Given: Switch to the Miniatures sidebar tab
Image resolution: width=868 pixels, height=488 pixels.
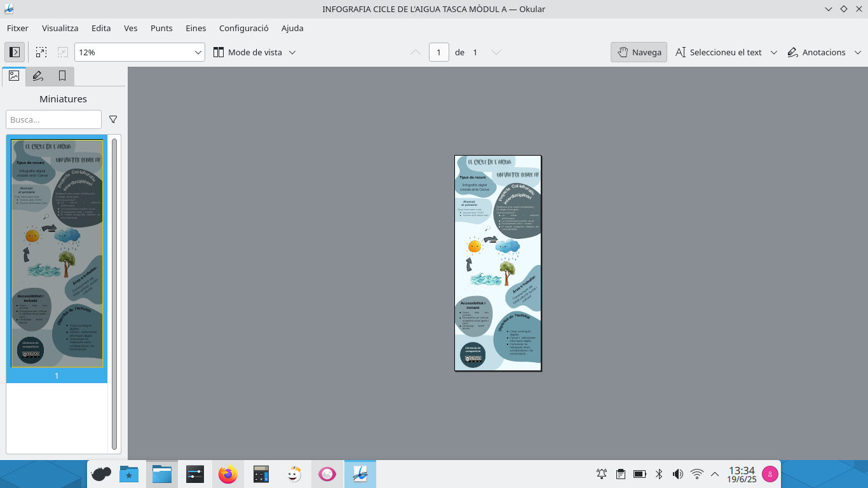Looking at the screenshot, I should click(x=14, y=76).
